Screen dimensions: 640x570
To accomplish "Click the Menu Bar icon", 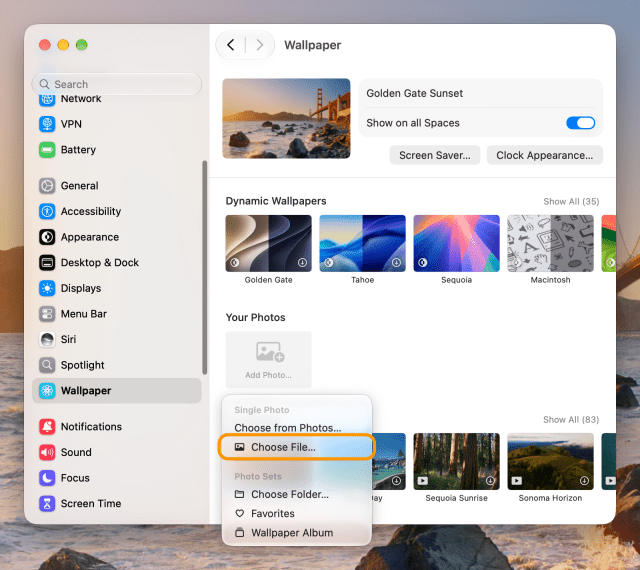I will [x=47, y=314].
